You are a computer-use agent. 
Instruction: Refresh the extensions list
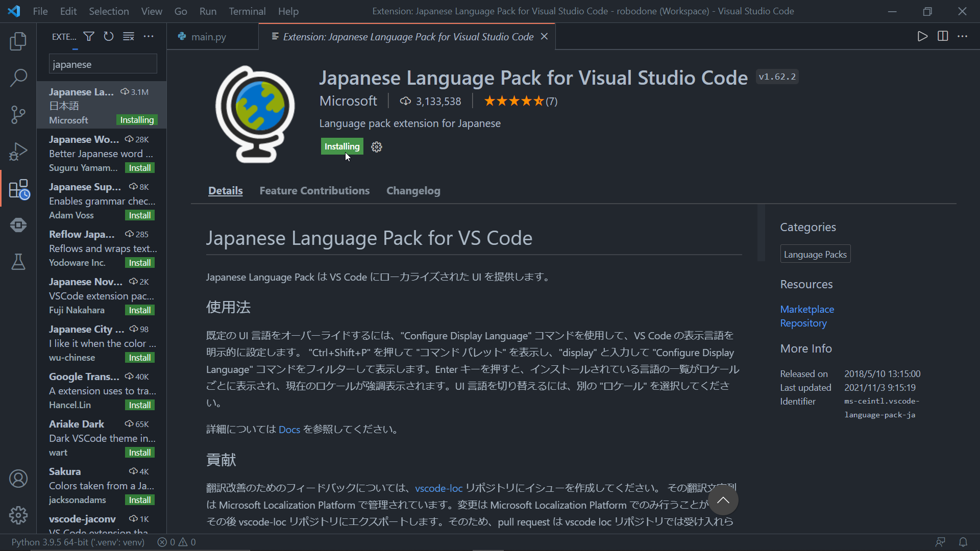[108, 36]
